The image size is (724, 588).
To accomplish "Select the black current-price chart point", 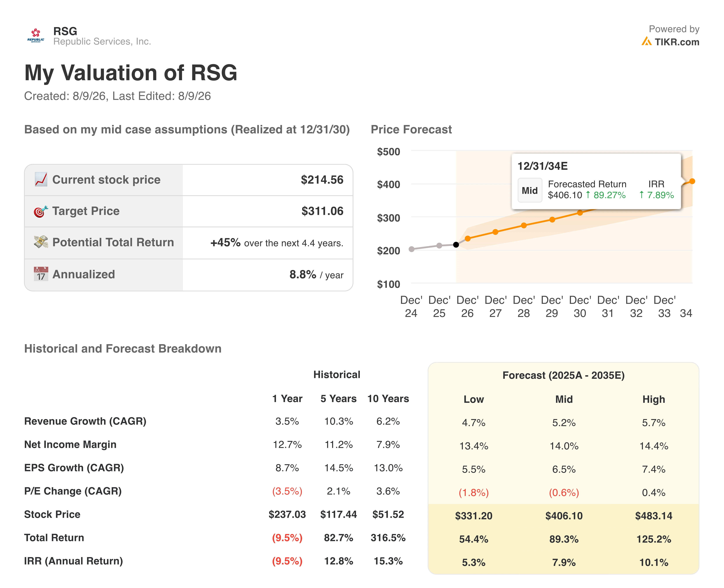I will [x=456, y=245].
